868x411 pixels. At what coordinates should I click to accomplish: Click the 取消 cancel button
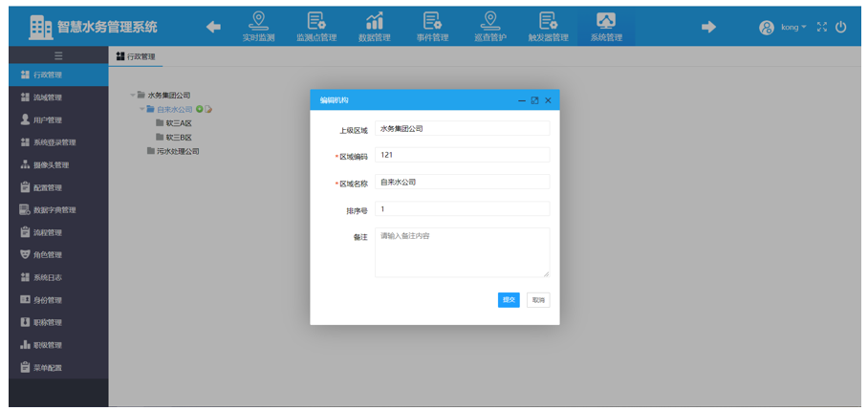pyautogui.click(x=538, y=300)
